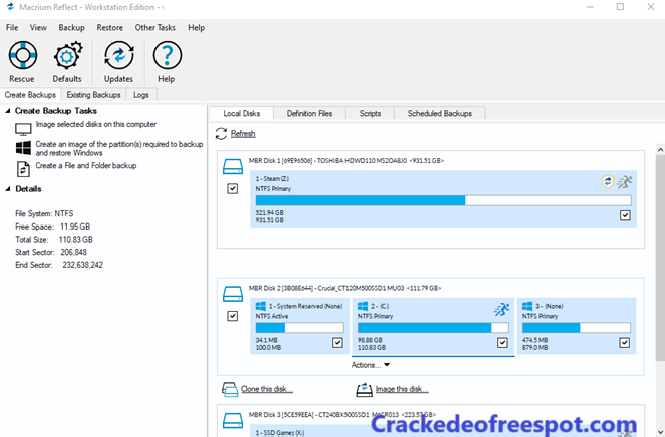Screen dimensions: 665x437
Task: Click Windows logo on partition 3 (None)
Action: (x=527, y=306)
